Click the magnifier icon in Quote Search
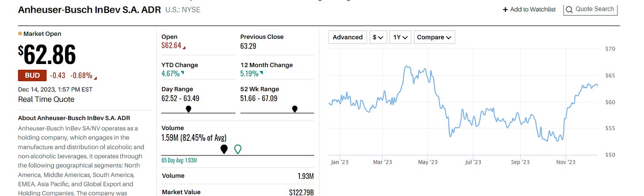Viewport: 644px width, 196px height. pyautogui.click(x=569, y=9)
